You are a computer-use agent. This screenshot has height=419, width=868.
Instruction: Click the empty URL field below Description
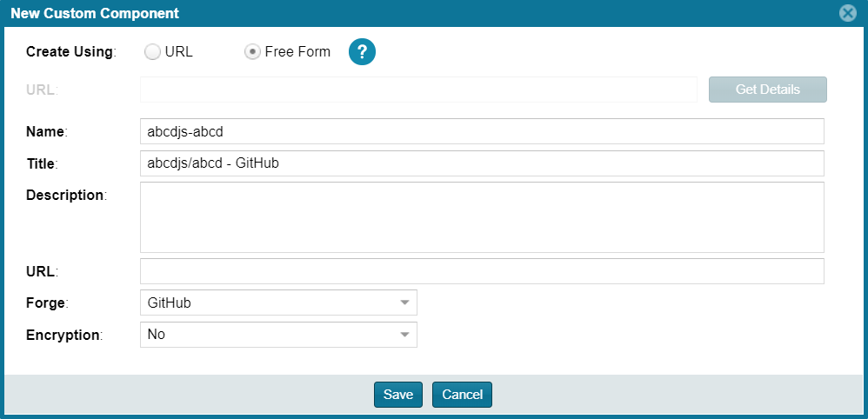pyautogui.click(x=482, y=271)
